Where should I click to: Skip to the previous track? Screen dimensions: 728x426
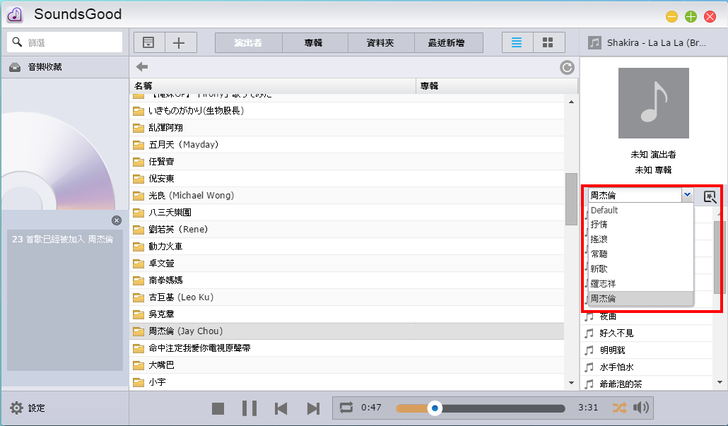(x=282, y=408)
